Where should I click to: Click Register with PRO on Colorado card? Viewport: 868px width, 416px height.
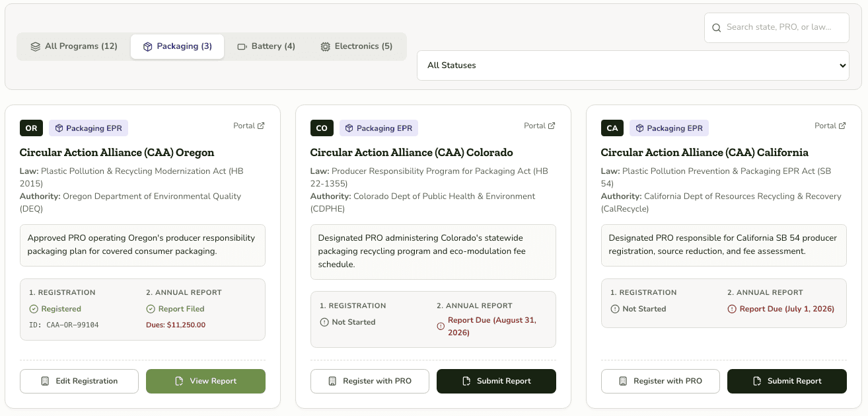370,381
